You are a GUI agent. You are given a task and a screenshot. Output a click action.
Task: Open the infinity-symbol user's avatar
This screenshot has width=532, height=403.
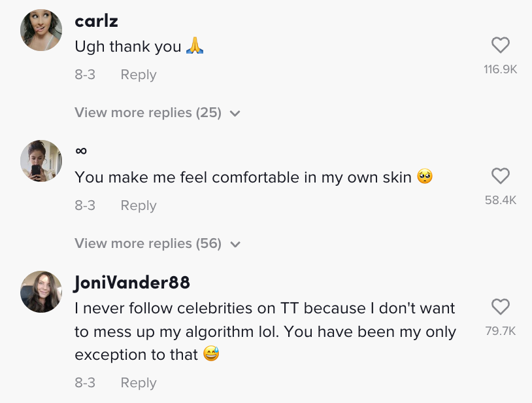tap(41, 161)
